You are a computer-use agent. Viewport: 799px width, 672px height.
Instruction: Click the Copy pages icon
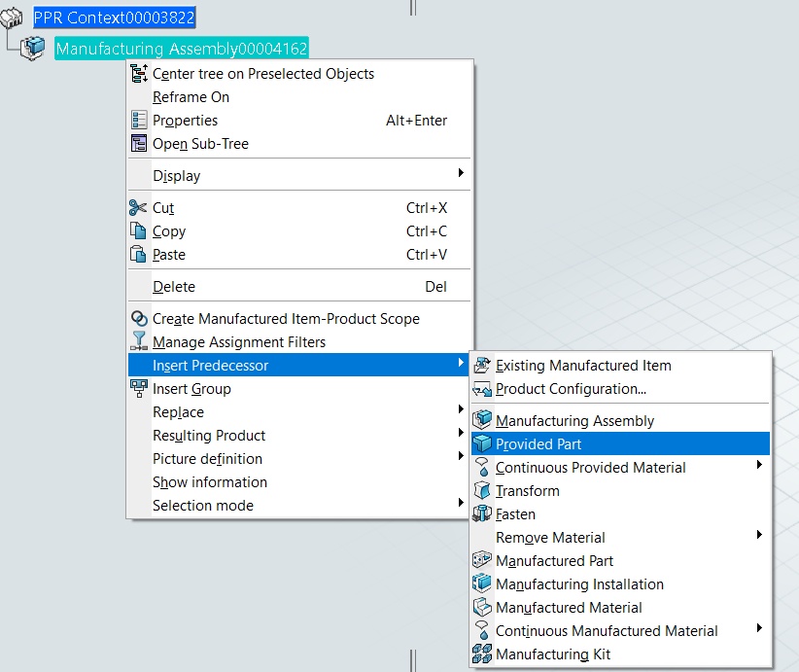pos(138,230)
